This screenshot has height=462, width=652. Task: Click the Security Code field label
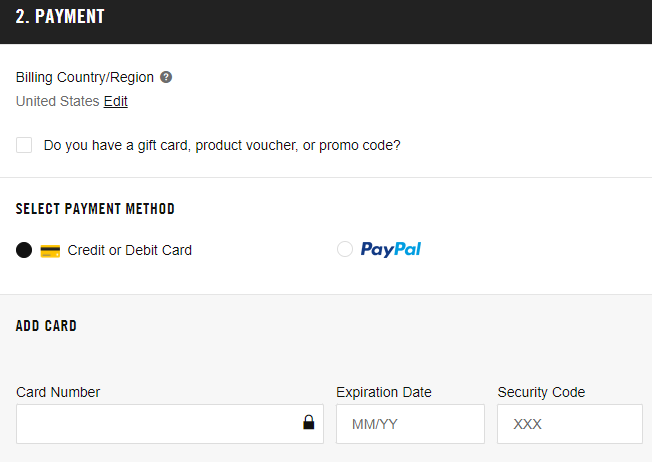tap(541, 392)
